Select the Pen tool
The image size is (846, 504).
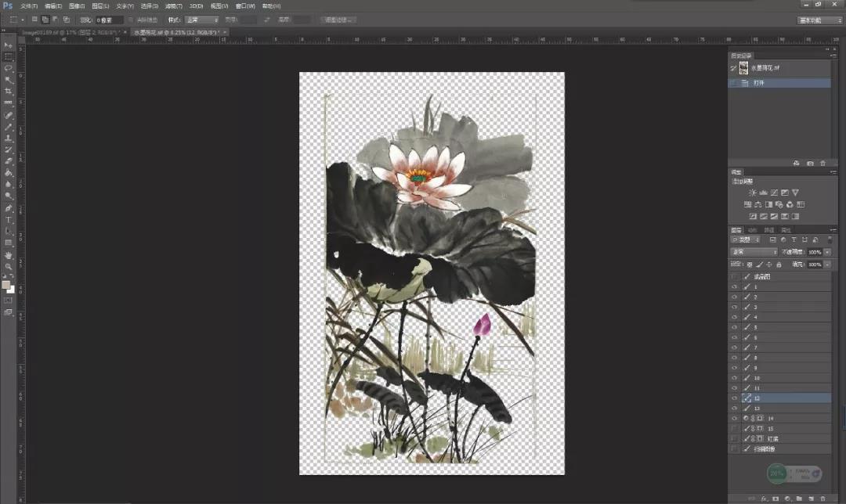click(x=9, y=208)
